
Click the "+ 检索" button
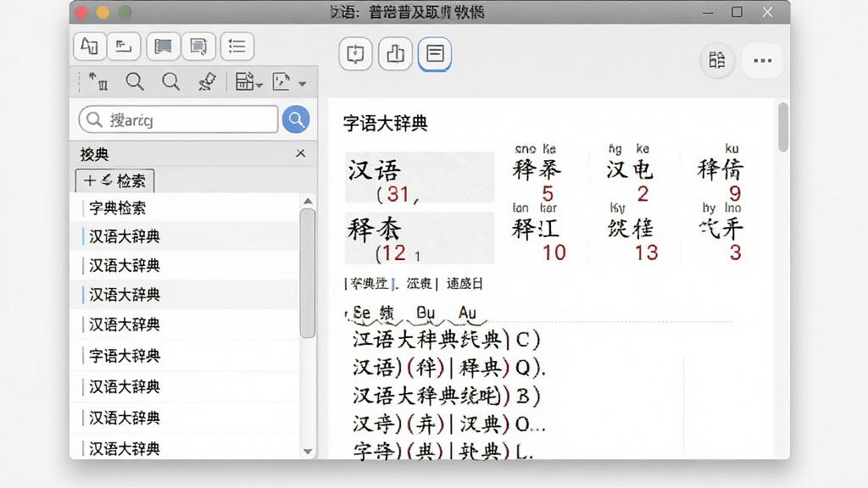click(114, 180)
